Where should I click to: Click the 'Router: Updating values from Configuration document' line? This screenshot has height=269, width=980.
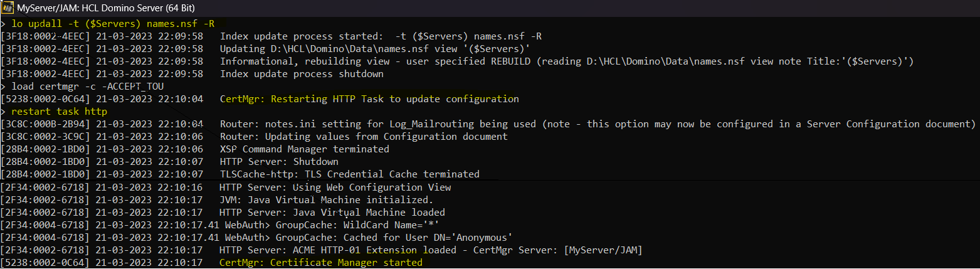tap(364, 137)
